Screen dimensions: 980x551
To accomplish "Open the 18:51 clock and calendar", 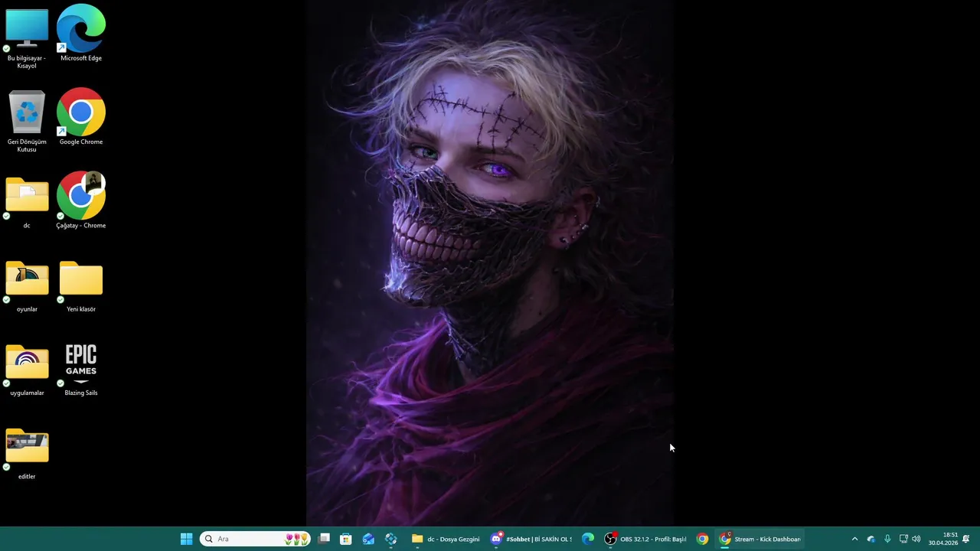I will (x=943, y=539).
